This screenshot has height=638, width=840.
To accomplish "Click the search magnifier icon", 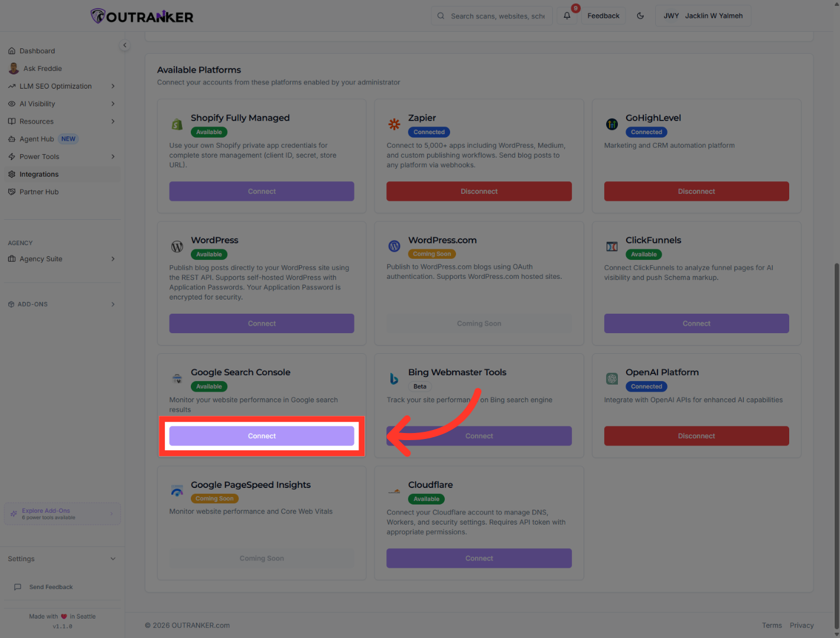I will point(441,16).
